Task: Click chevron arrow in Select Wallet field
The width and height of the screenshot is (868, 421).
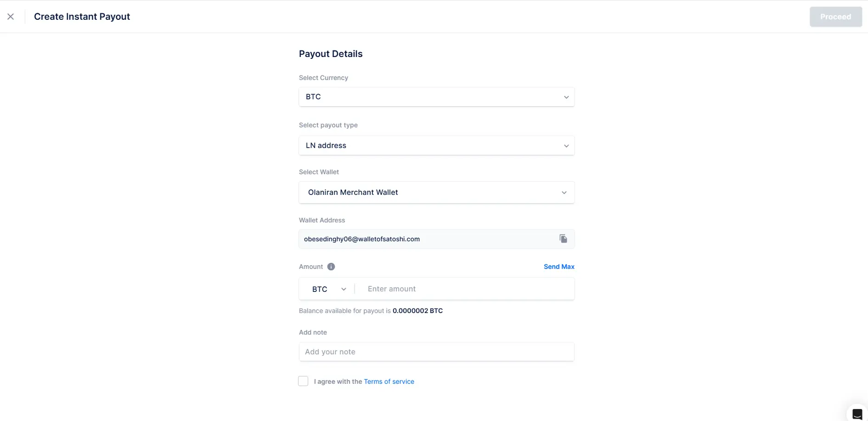Action: (x=564, y=193)
